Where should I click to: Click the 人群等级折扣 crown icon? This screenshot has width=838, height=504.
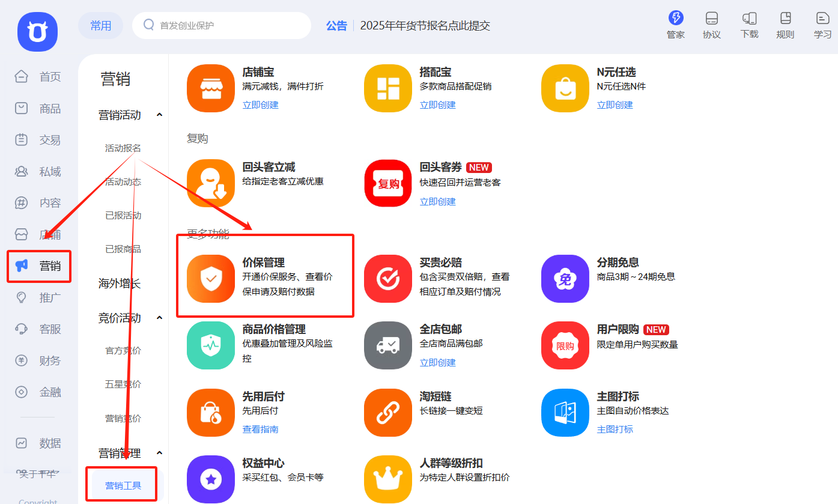[x=388, y=479]
